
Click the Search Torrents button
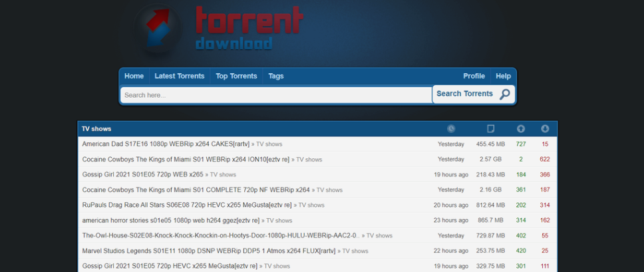[x=474, y=94]
